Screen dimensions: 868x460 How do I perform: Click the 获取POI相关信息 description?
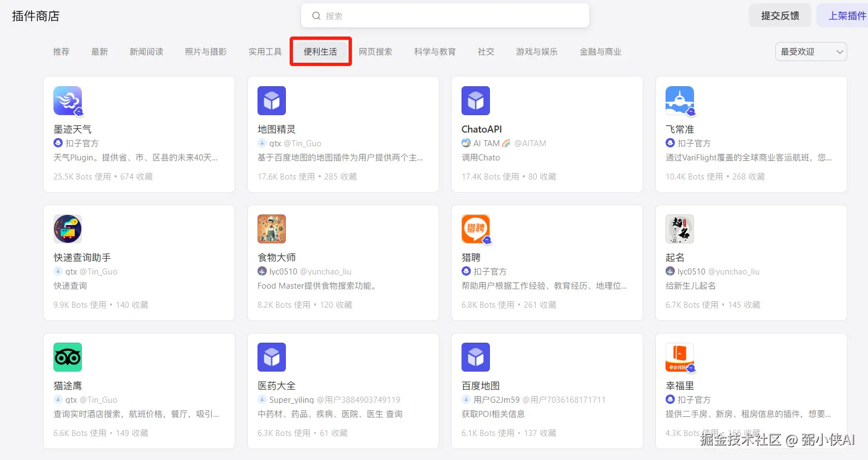click(493, 414)
